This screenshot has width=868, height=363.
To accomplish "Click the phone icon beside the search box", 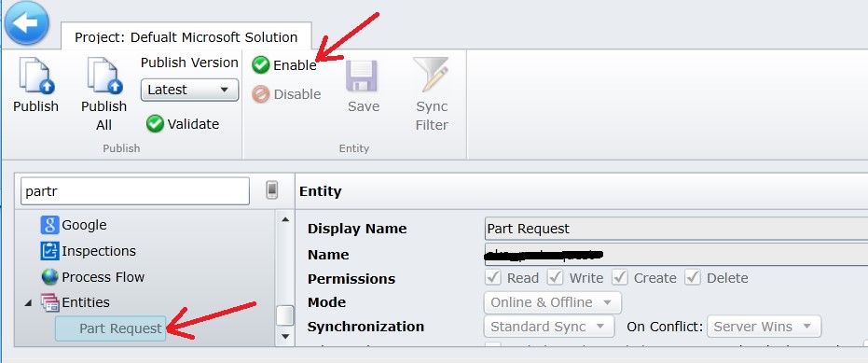I will tap(272, 190).
